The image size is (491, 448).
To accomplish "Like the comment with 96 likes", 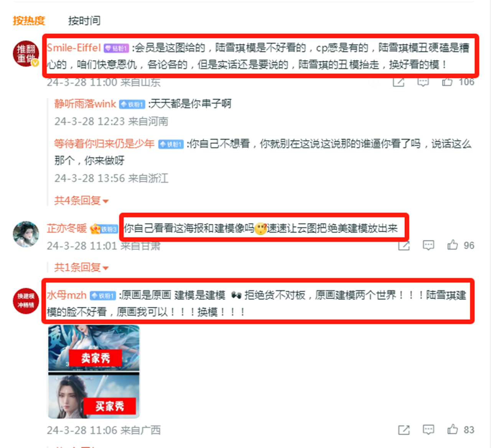I will pyautogui.click(x=452, y=245).
